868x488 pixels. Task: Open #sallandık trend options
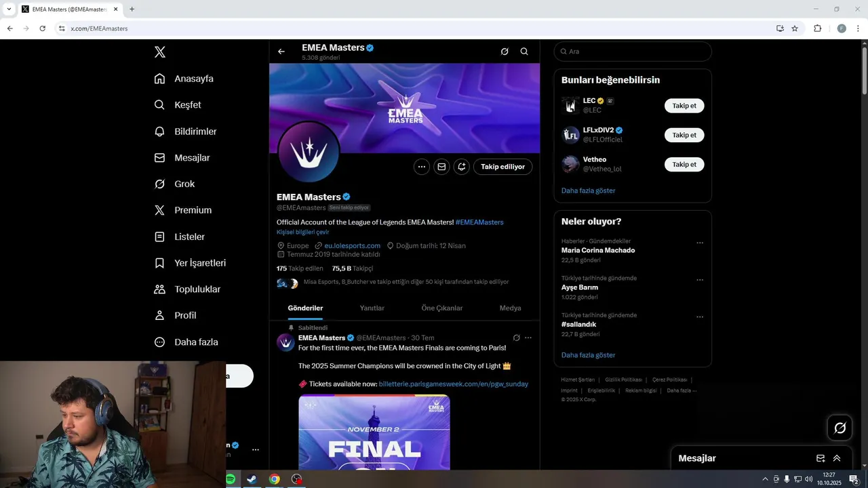pyautogui.click(x=700, y=317)
